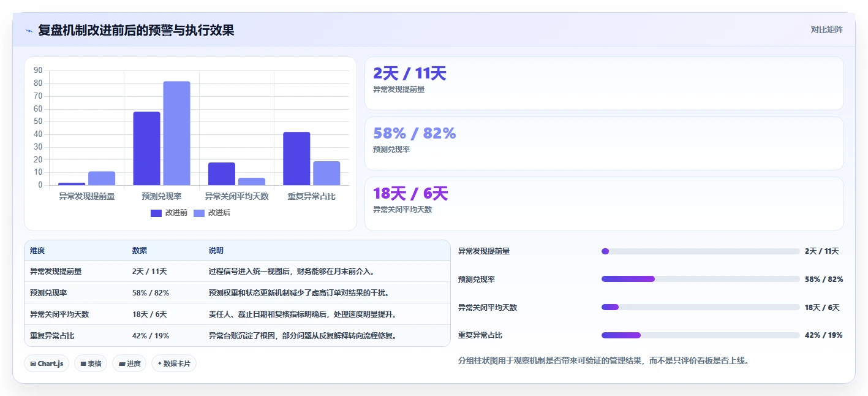The height and width of the screenshot is (396, 868).
Task: Click the table cell 42% / 19%
Action: pyautogui.click(x=151, y=335)
